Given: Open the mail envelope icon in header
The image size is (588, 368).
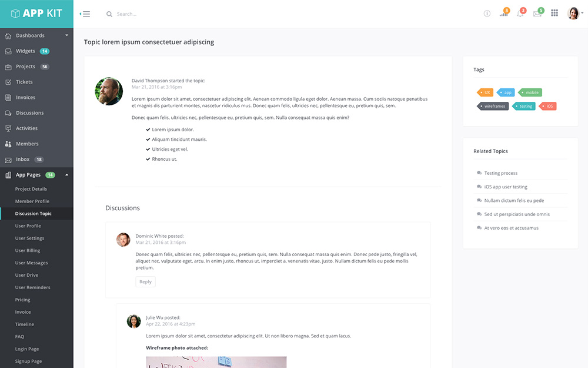Looking at the screenshot, I should coord(537,14).
